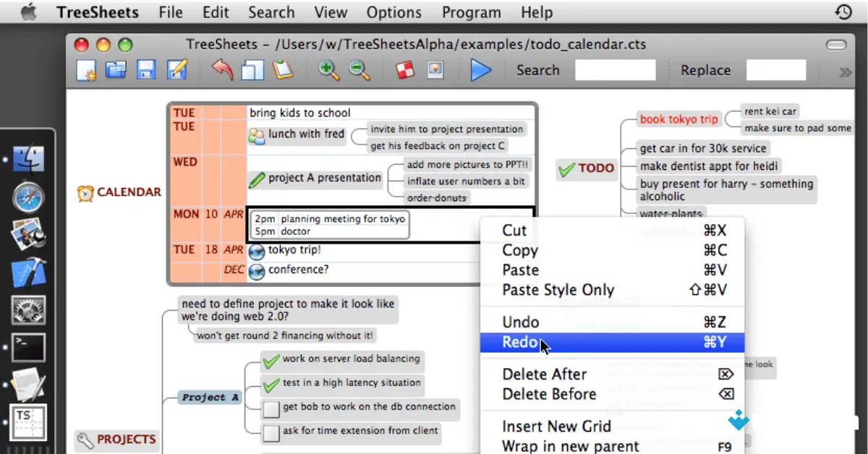Toggle the green check on 'test in a high latency situation'

[271, 385]
